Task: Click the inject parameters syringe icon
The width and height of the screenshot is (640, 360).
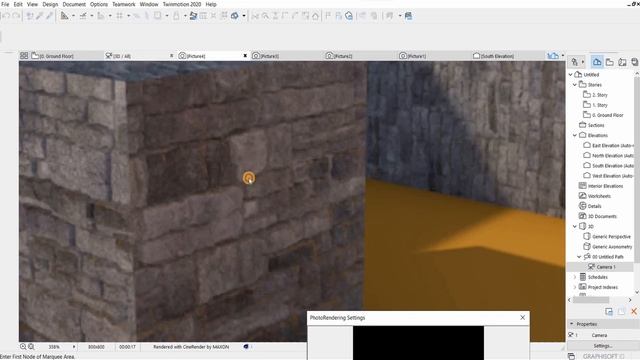Action: tap(49, 16)
